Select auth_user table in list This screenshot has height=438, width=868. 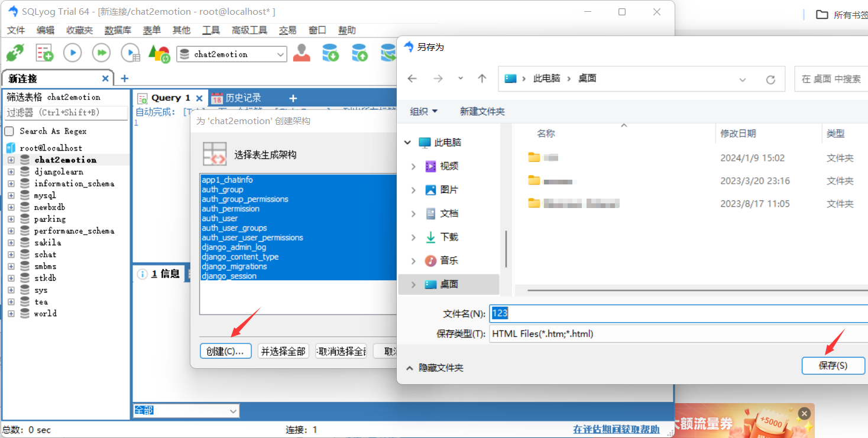[220, 218]
